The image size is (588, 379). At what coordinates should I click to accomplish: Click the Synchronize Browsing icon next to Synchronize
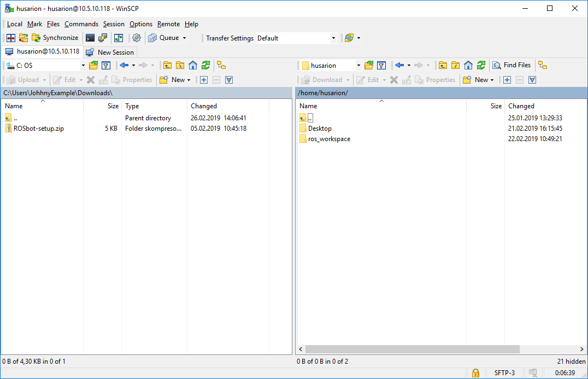pyautogui.click(x=23, y=38)
